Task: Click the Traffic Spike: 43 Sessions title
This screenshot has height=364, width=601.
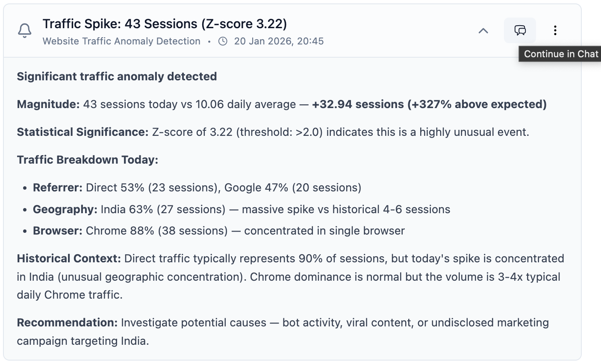Action: (x=165, y=24)
